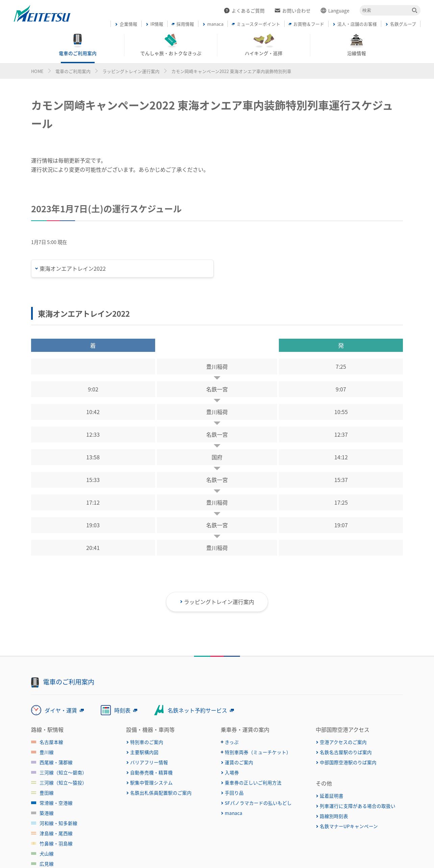Click the globe Language icon

coord(323,10)
